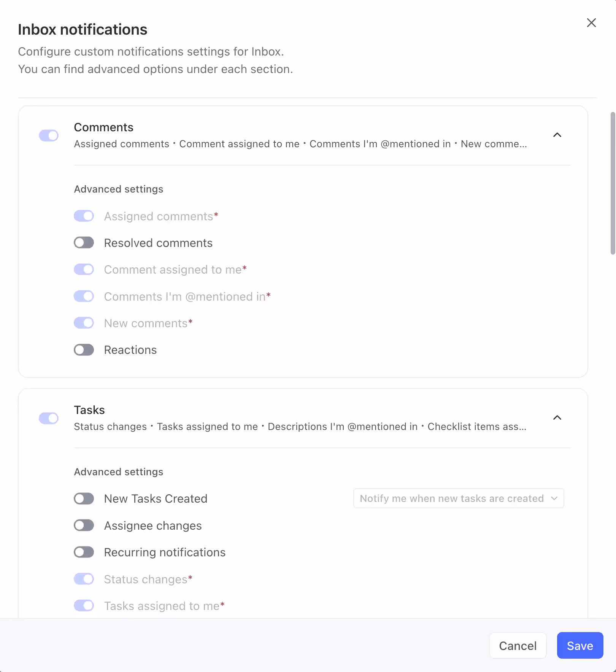Toggle off Status changes
The width and height of the screenshot is (616, 672).
(x=84, y=579)
